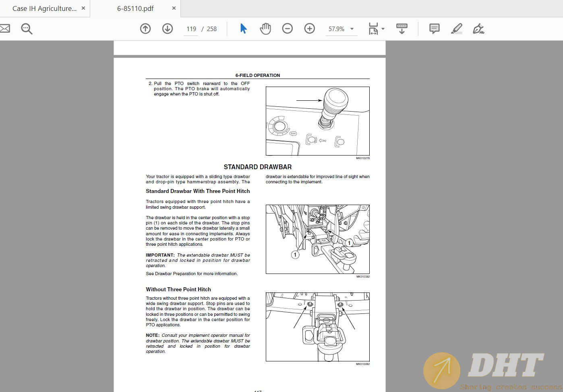
Task: Activate the selection arrow tool
Action: point(243,29)
